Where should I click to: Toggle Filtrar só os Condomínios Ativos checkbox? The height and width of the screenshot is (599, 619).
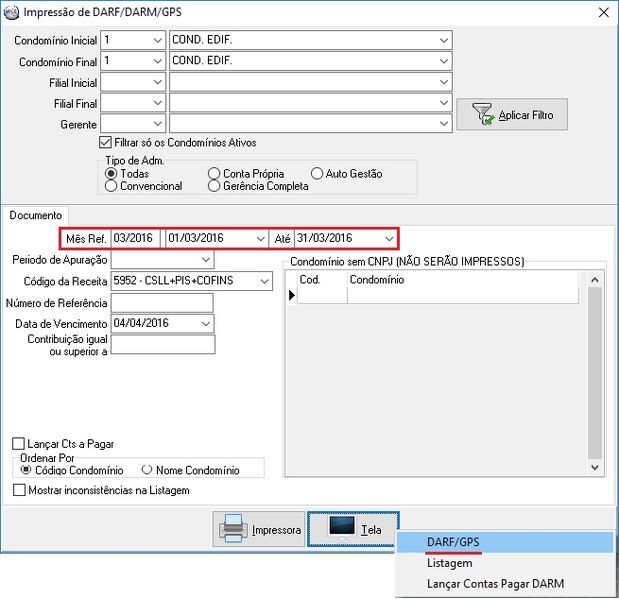pyautogui.click(x=106, y=144)
